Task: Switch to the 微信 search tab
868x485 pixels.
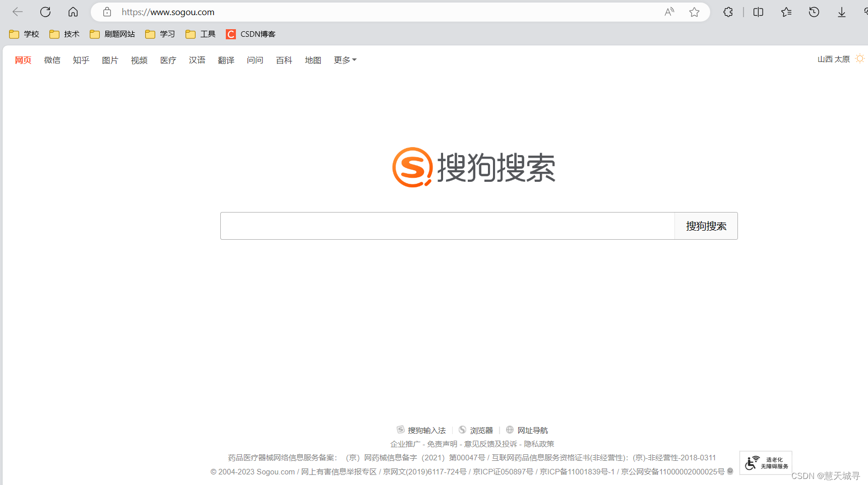Action: [x=52, y=60]
